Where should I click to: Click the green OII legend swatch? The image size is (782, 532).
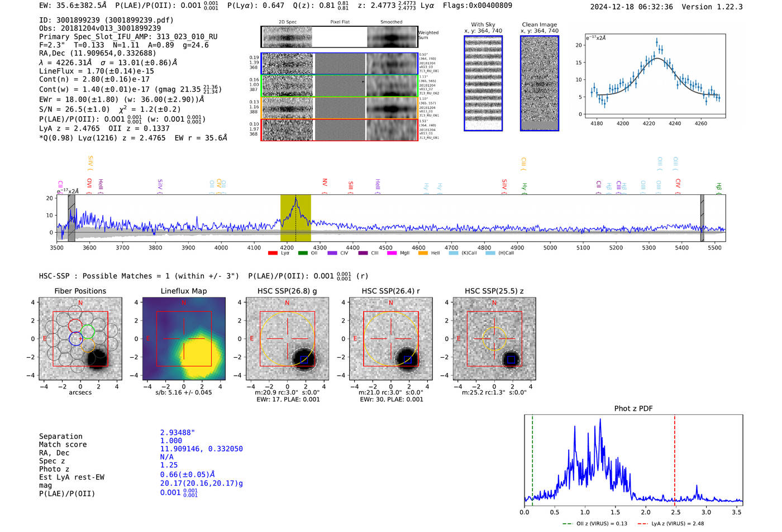(303, 253)
